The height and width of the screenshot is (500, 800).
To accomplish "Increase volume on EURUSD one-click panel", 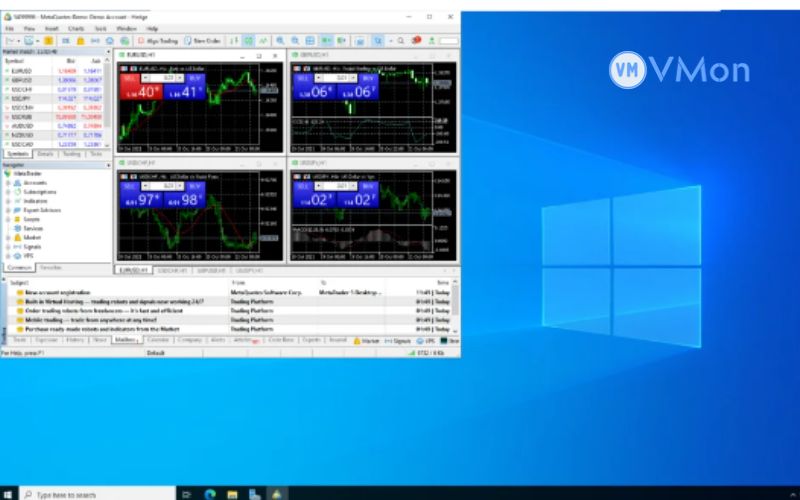I will [180, 78].
